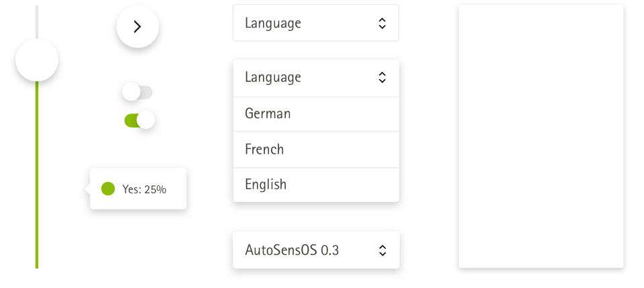Click the green dot in the Yes tooltip

point(108,189)
